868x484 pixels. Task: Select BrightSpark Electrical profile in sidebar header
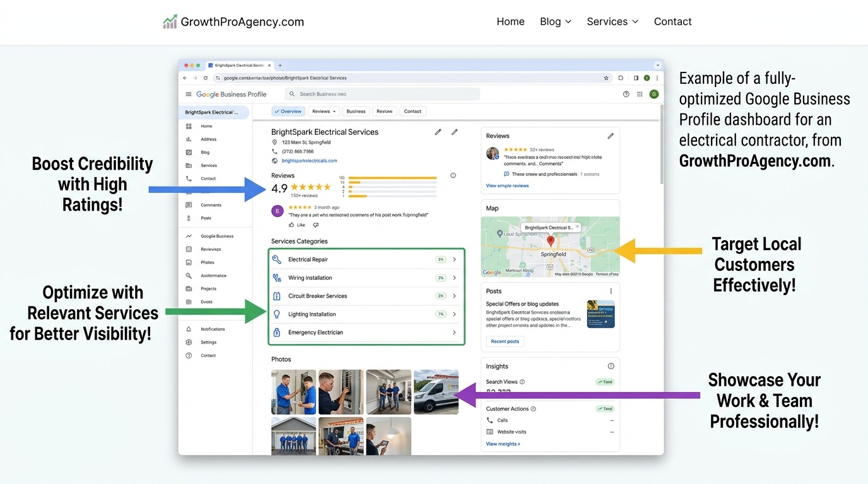tap(214, 112)
